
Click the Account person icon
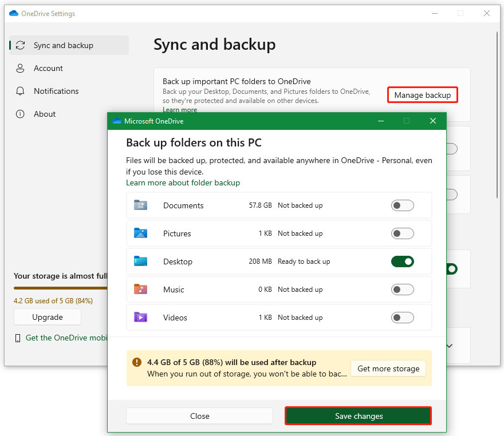pos(20,68)
